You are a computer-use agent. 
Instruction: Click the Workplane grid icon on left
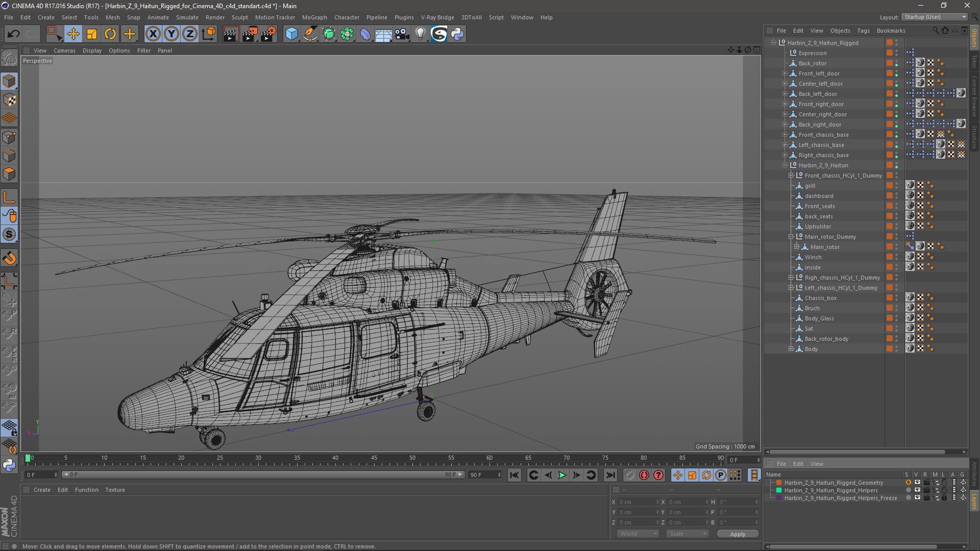(x=9, y=118)
